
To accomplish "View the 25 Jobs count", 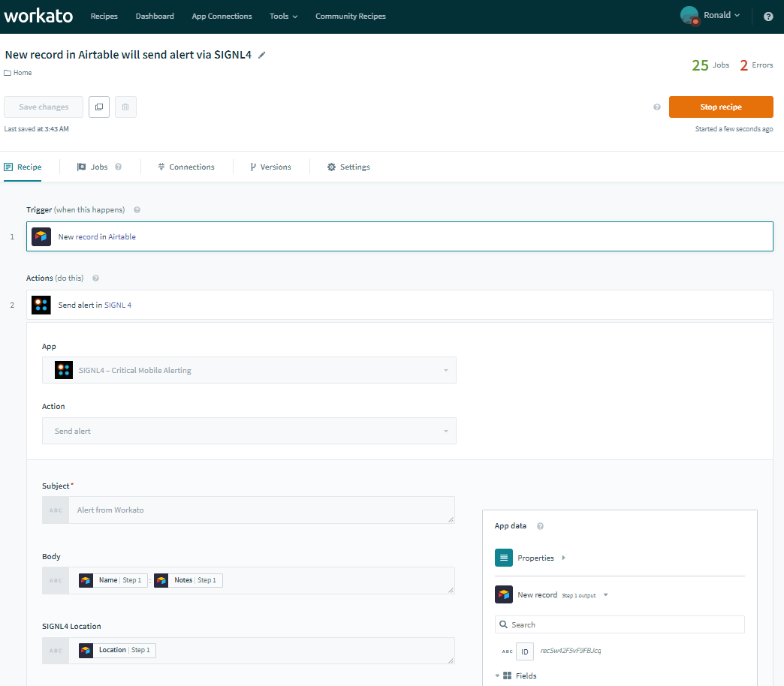I will pos(710,65).
